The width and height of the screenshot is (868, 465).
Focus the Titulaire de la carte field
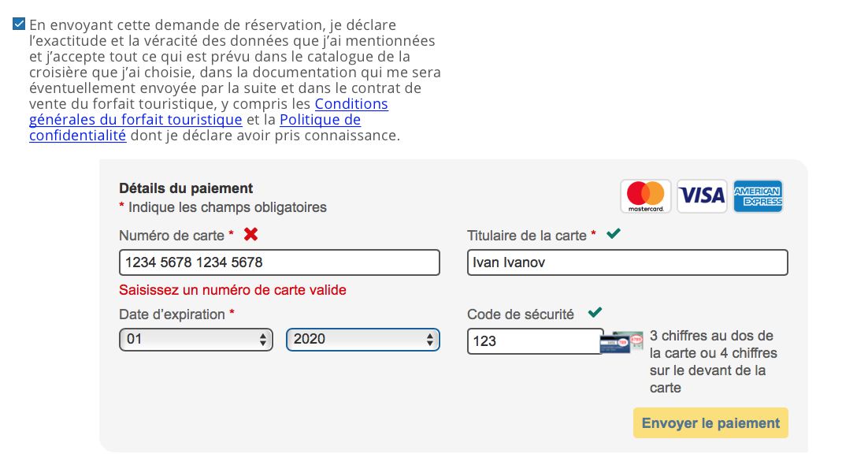pyautogui.click(x=627, y=262)
